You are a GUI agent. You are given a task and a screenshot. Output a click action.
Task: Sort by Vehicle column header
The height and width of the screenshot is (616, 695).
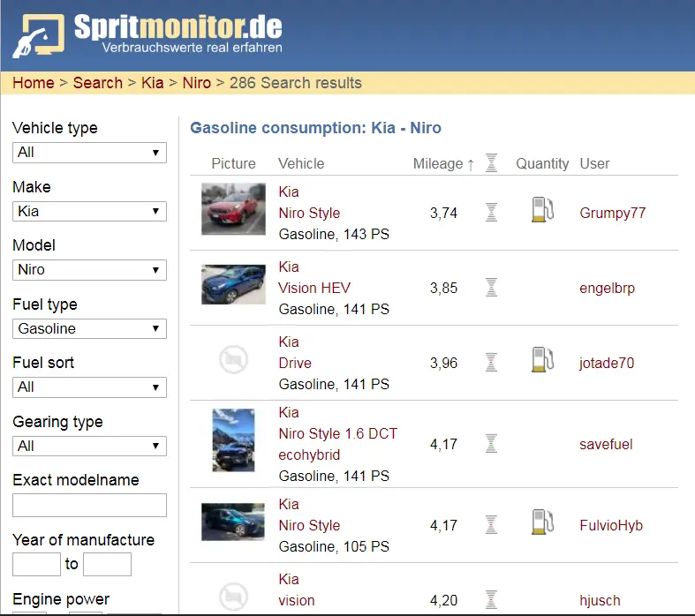click(x=301, y=164)
